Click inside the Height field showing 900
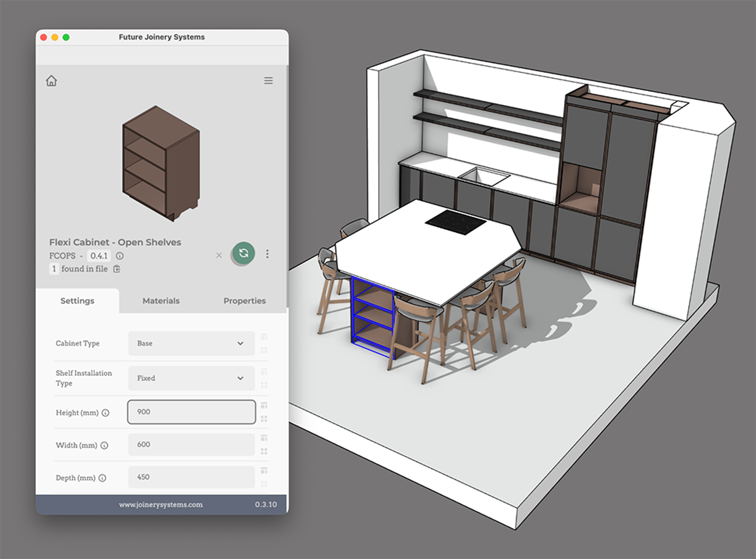The image size is (756, 559). tap(191, 412)
